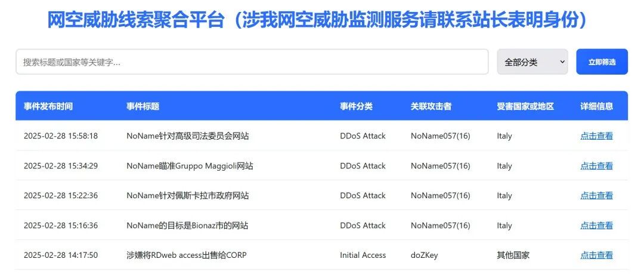Select title 涉嫌将RDweb access出售给CORP

pyautogui.click(x=187, y=255)
